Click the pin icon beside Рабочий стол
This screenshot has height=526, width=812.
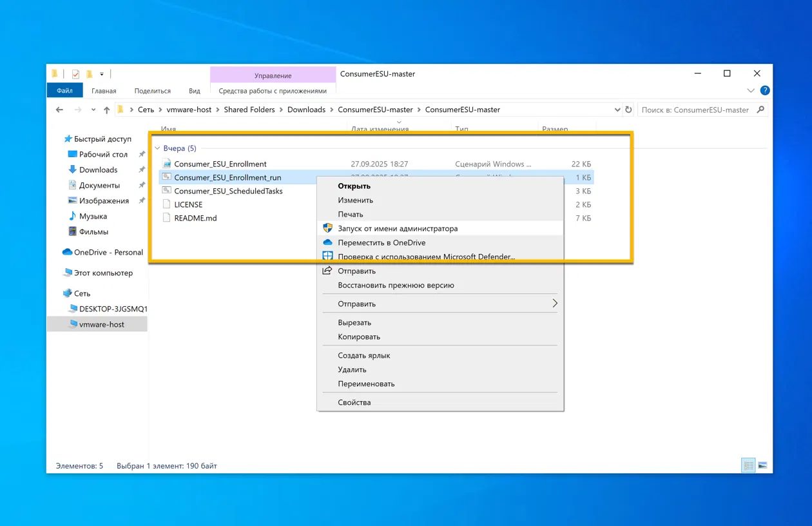141,154
